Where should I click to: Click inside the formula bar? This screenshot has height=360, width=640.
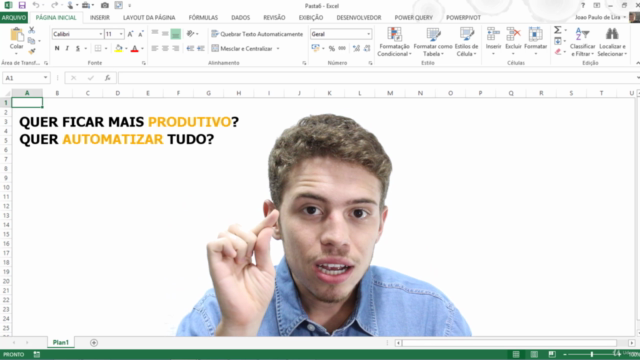coord(378,78)
